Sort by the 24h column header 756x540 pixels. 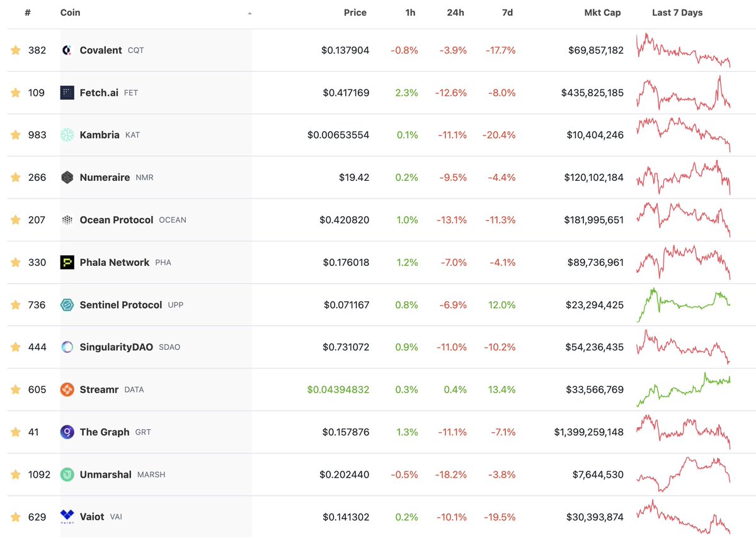[x=455, y=13]
